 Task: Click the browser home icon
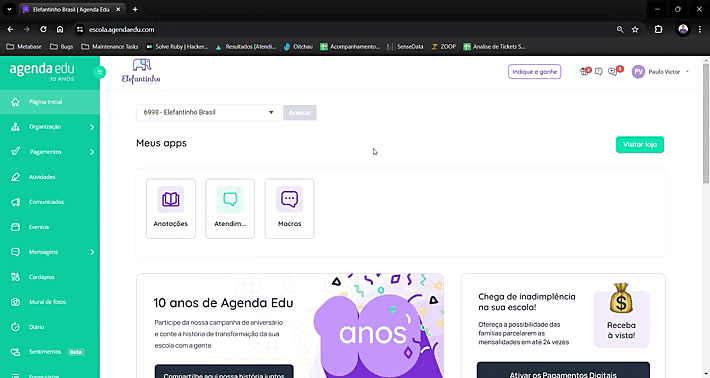click(60, 29)
